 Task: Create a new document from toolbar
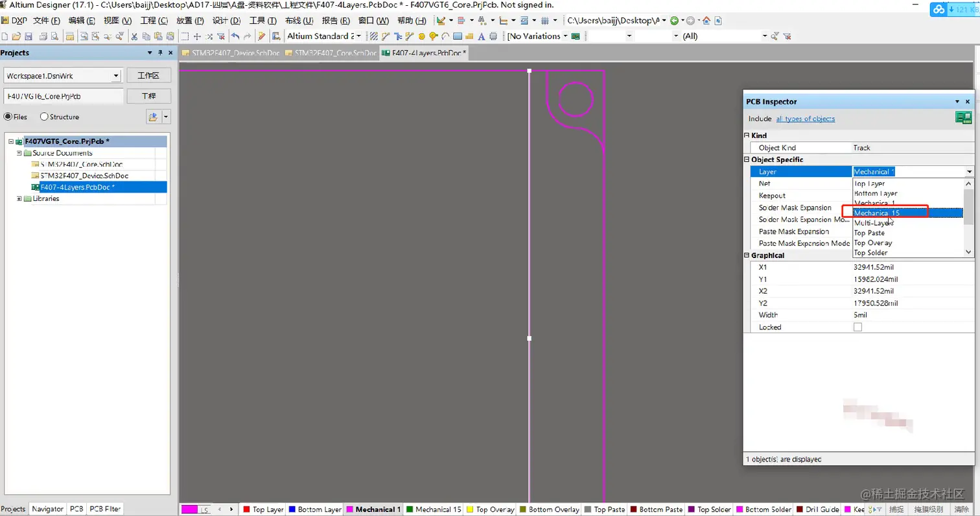(5, 36)
